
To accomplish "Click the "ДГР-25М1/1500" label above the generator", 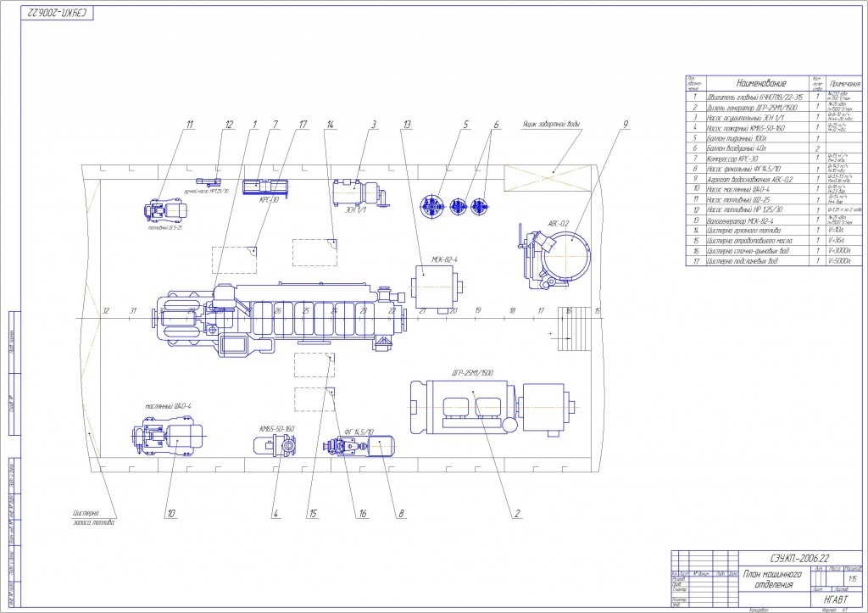I will tap(472, 373).
